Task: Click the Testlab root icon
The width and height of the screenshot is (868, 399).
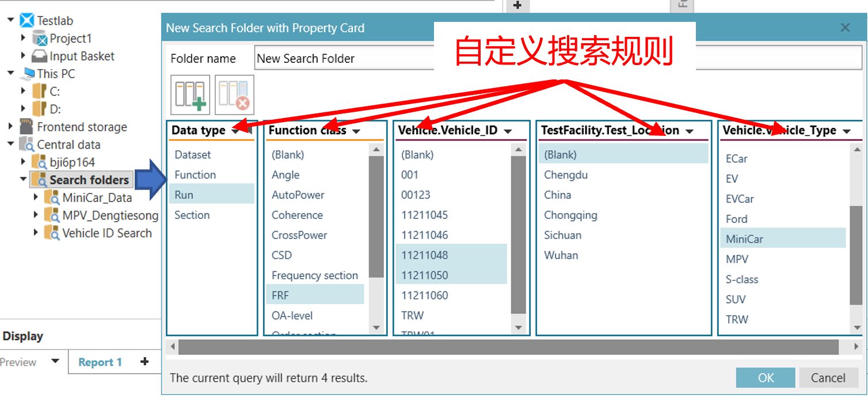Action: tap(27, 21)
